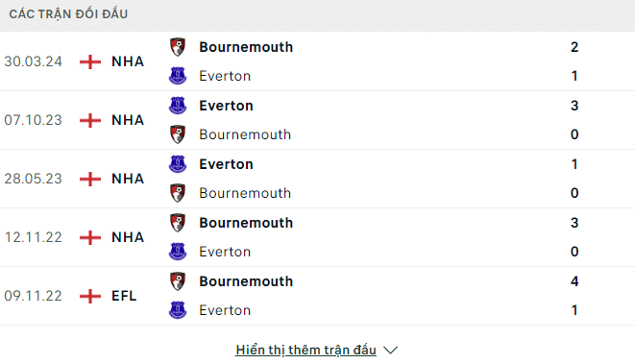Click Everton score 3 in 07.10.23 match
The height and width of the screenshot is (364, 635).
574,106
